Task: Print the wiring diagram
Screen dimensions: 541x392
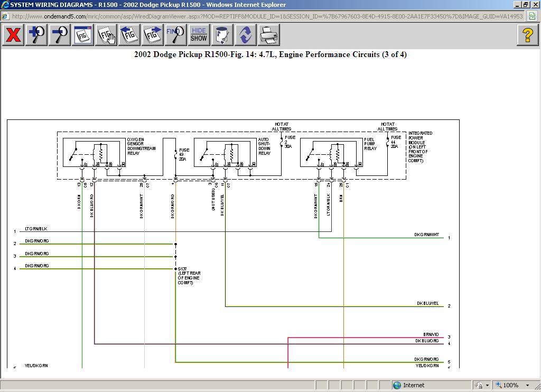Action: pyautogui.click(x=269, y=35)
